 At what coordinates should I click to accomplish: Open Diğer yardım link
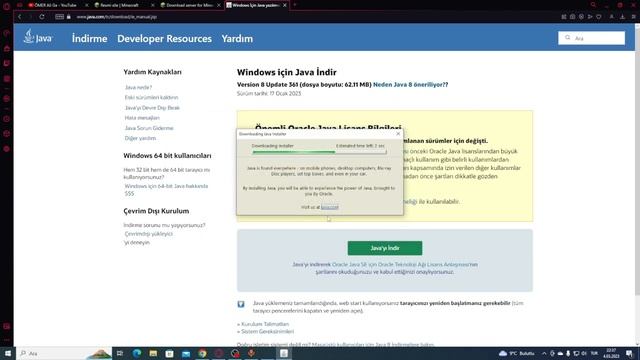tap(140, 138)
